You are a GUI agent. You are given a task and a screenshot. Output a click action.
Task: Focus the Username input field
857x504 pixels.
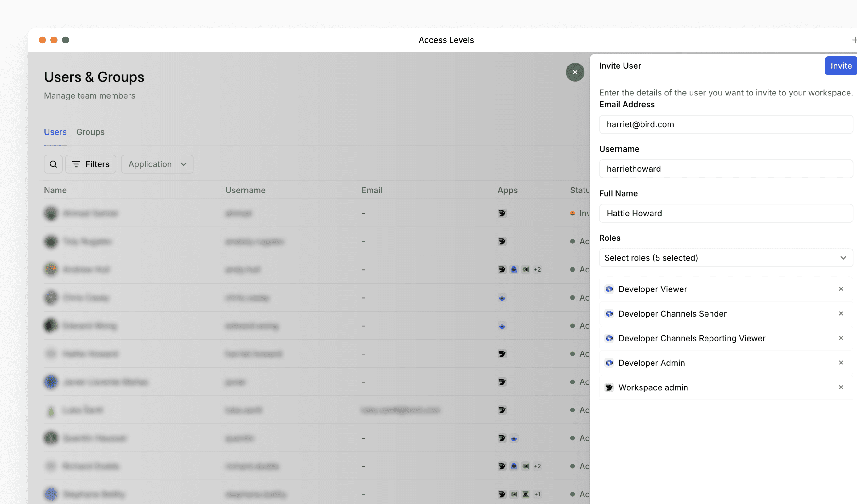click(x=725, y=169)
